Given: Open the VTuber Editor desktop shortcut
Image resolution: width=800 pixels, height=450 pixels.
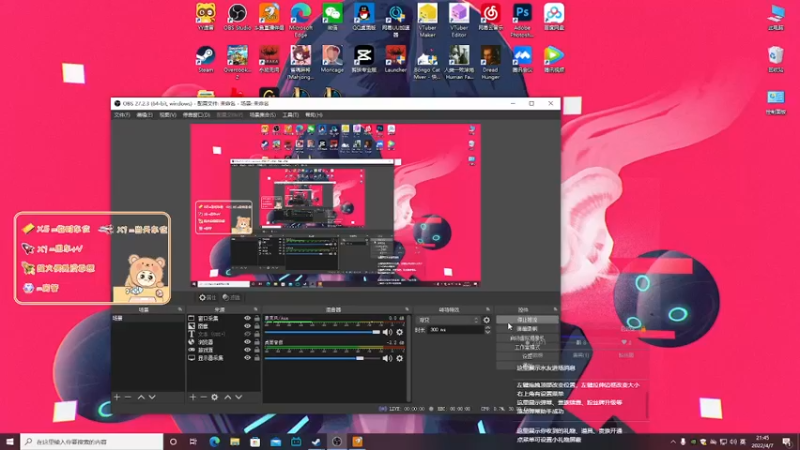Looking at the screenshot, I should point(459,20).
